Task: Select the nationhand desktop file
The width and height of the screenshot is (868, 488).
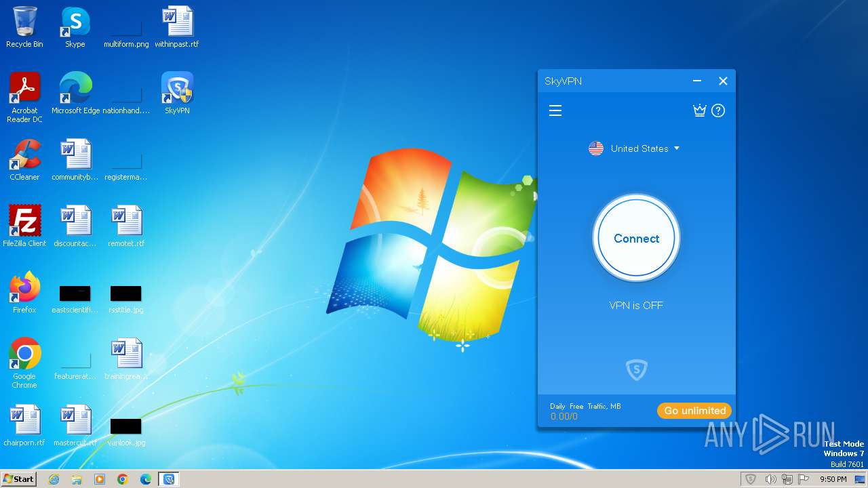Action: click(x=126, y=100)
